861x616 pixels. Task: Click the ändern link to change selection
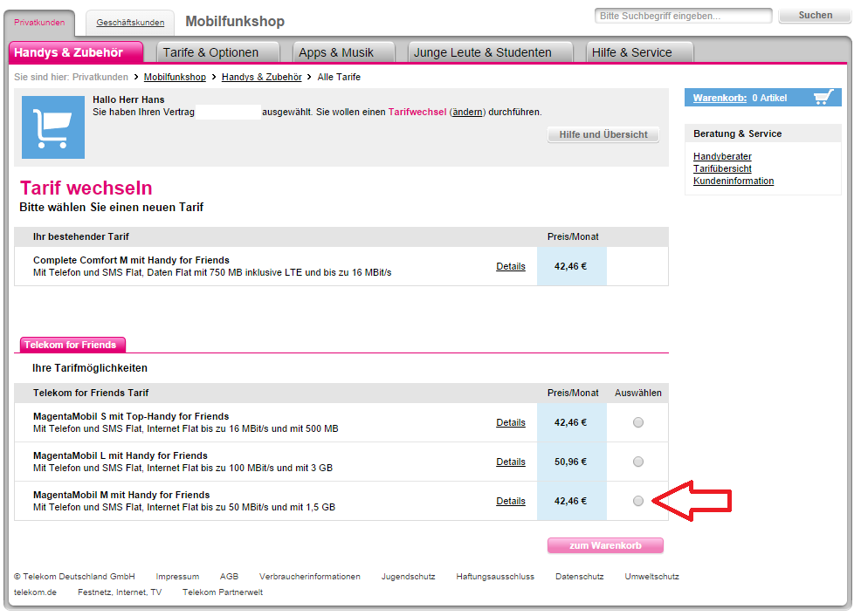(467, 112)
